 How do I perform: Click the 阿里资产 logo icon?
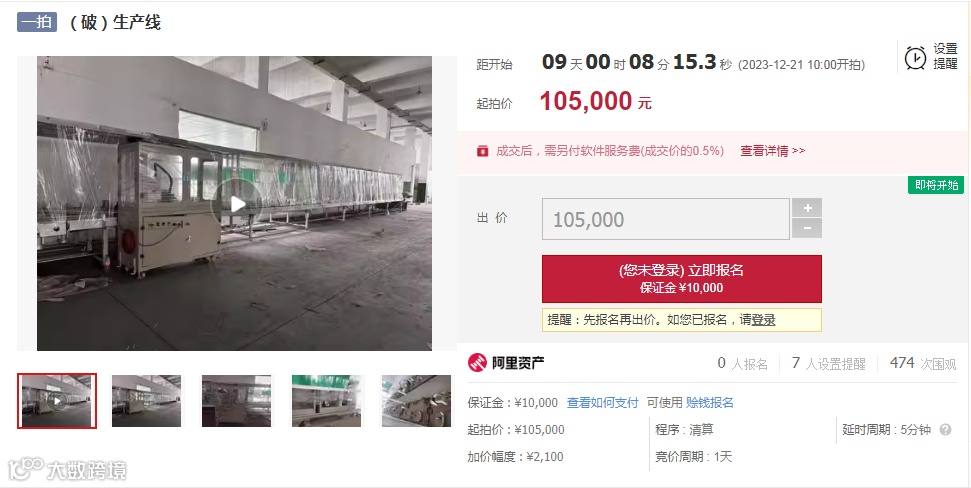point(477,363)
